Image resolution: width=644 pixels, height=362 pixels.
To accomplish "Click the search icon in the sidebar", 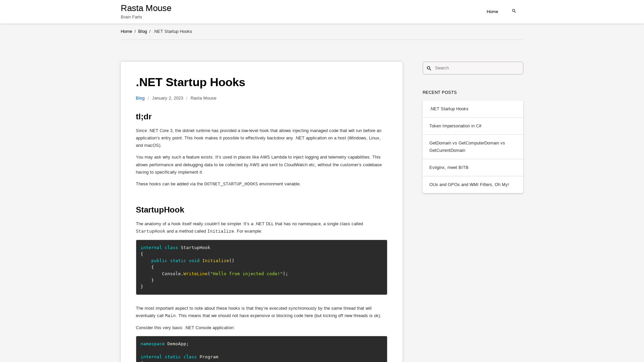I will pyautogui.click(x=429, y=68).
